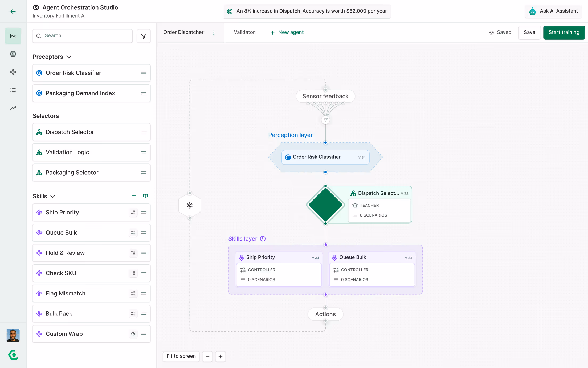Image resolution: width=588 pixels, height=368 pixels.
Task: Open the filter funnel next to Search
Action: pyautogui.click(x=144, y=36)
